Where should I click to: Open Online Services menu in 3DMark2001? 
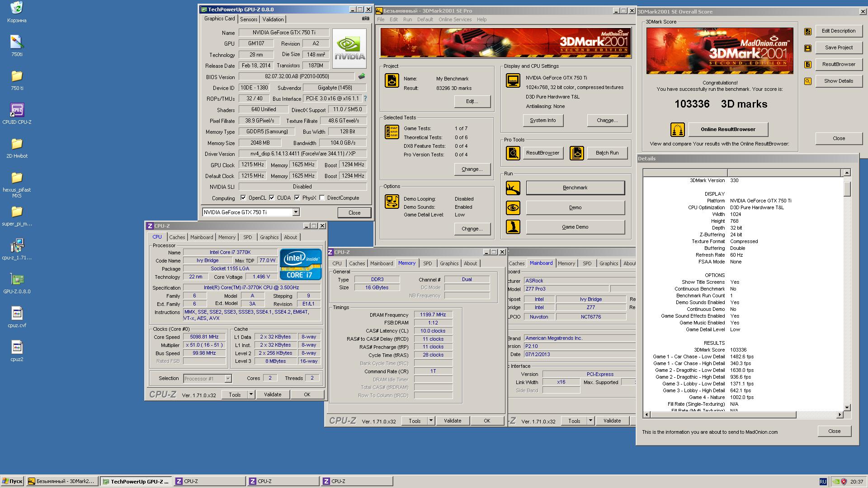pos(455,19)
